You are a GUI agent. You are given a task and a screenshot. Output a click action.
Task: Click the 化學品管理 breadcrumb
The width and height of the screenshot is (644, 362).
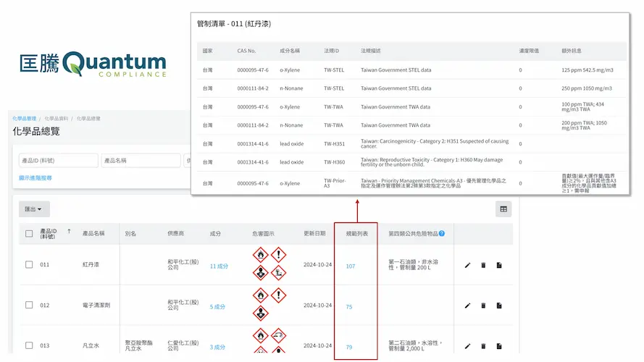tap(24, 118)
